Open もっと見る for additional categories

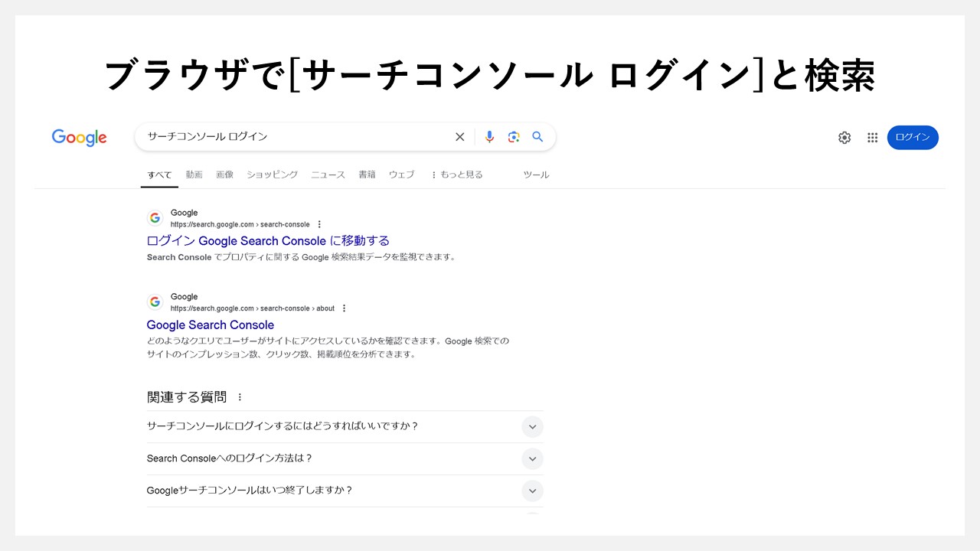[x=458, y=174]
